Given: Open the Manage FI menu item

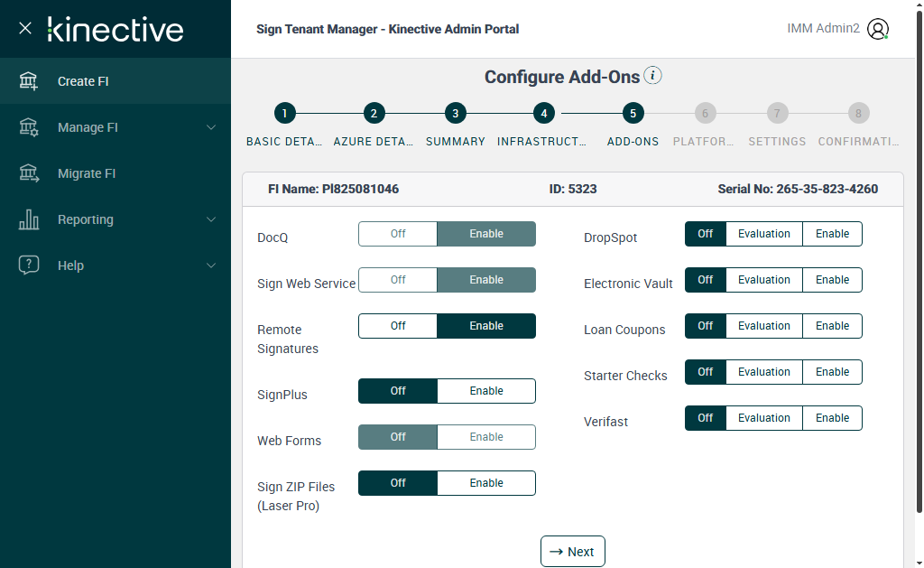Looking at the screenshot, I should point(115,126).
